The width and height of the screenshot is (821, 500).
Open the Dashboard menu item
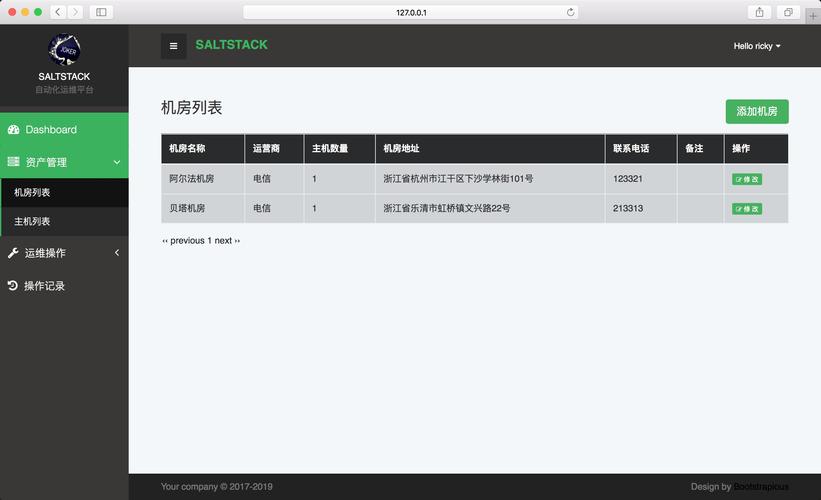[64, 129]
